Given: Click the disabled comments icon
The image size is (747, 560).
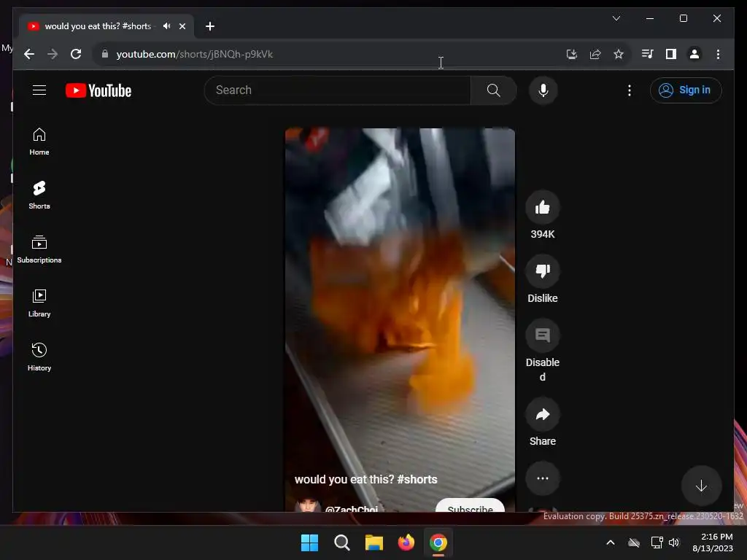Looking at the screenshot, I should click(x=543, y=335).
